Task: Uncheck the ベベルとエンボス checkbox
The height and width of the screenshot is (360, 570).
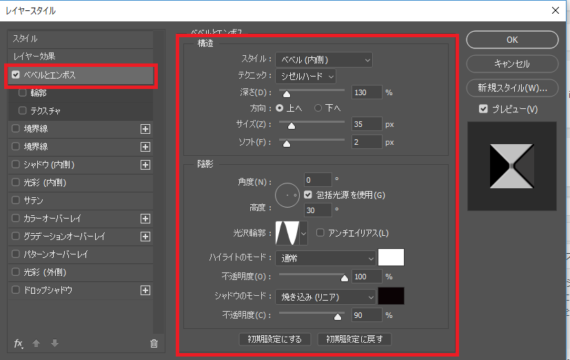Action: point(16,75)
